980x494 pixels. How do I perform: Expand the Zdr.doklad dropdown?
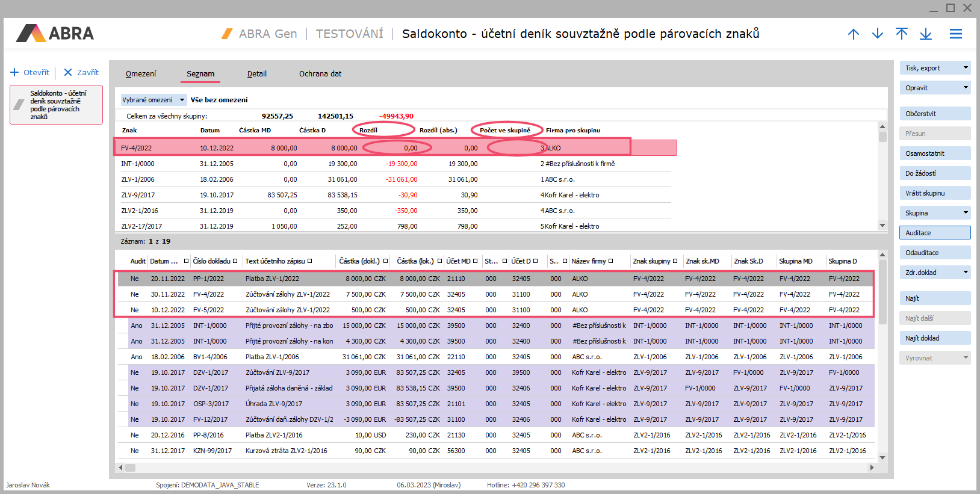[x=966, y=273]
